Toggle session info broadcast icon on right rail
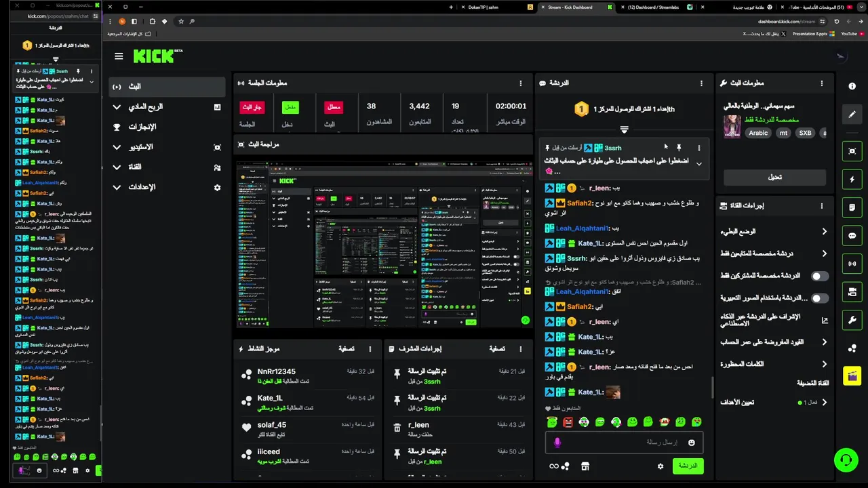Screen dimensions: 868x488 pos(852,264)
